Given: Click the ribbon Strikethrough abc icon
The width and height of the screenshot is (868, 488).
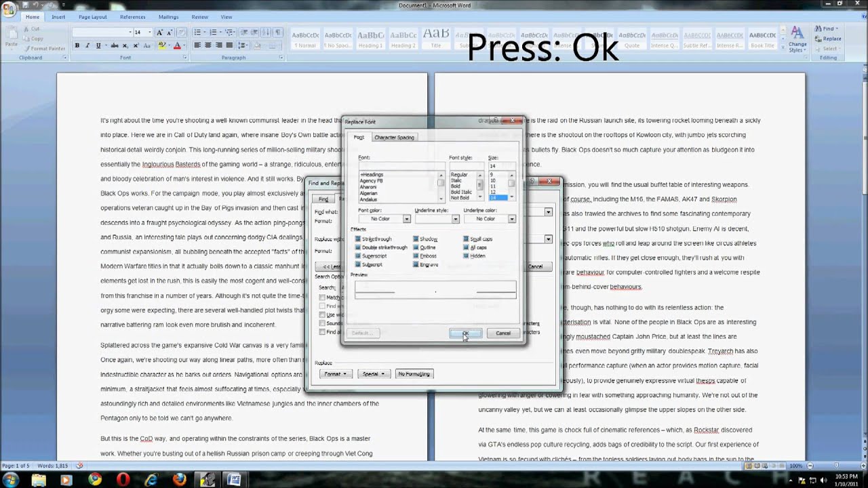Looking at the screenshot, I should [x=114, y=45].
